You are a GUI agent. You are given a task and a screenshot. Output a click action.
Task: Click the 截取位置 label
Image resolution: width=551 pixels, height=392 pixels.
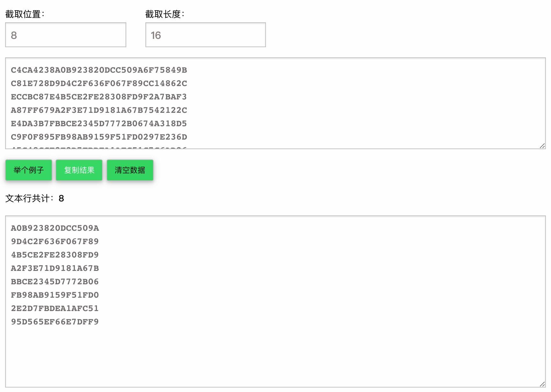pyautogui.click(x=25, y=14)
